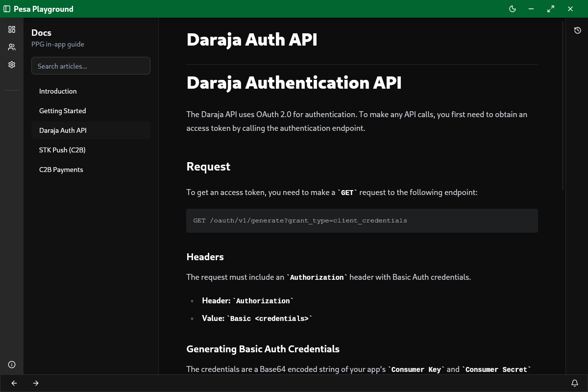
Task: Go back with the left arrow
Action: pyautogui.click(x=14, y=383)
